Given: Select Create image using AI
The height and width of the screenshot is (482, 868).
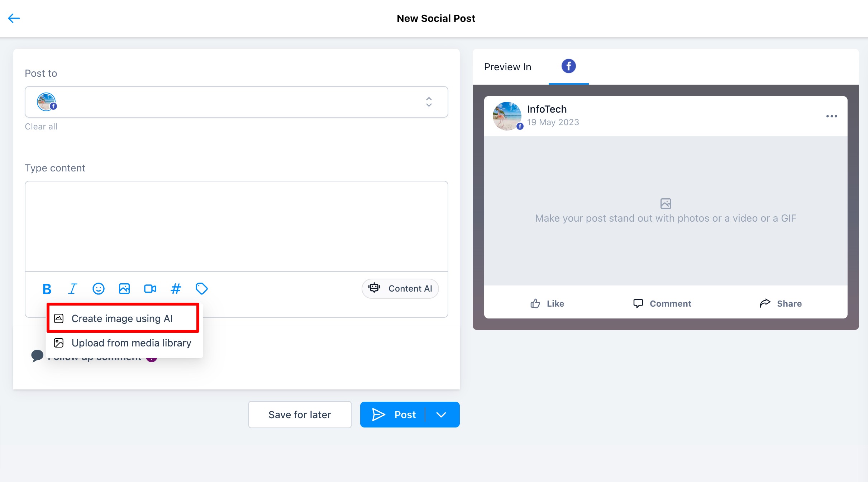Looking at the screenshot, I should [122, 318].
